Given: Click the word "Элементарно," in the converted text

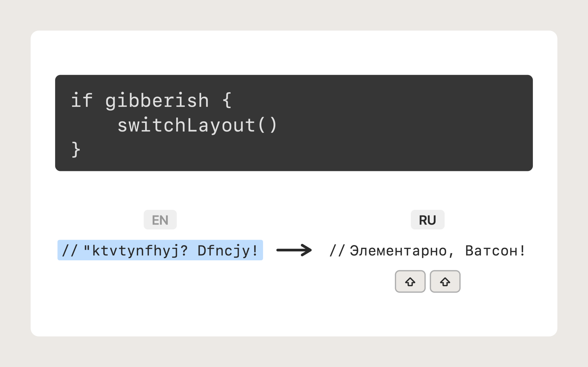Looking at the screenshot, I should pyautogui.click(x=402, y=251).
